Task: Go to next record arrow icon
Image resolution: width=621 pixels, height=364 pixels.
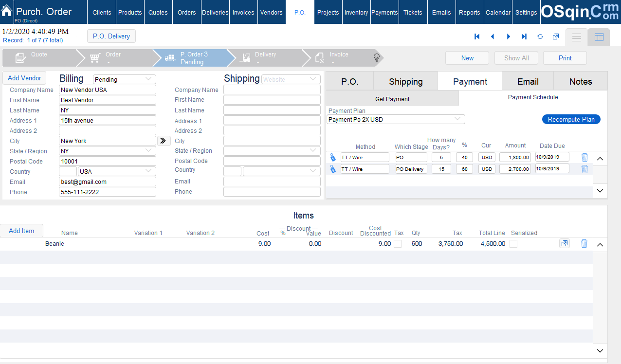Action: coord(509,36)
